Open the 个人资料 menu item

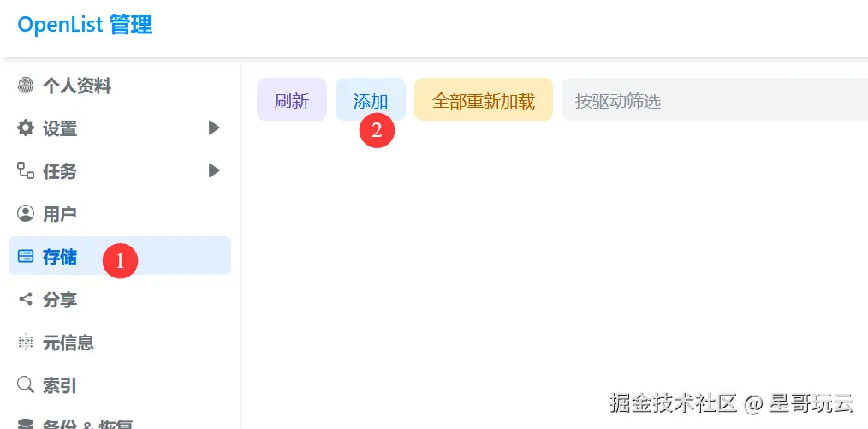pyautogui.click(x=120, y=86)
